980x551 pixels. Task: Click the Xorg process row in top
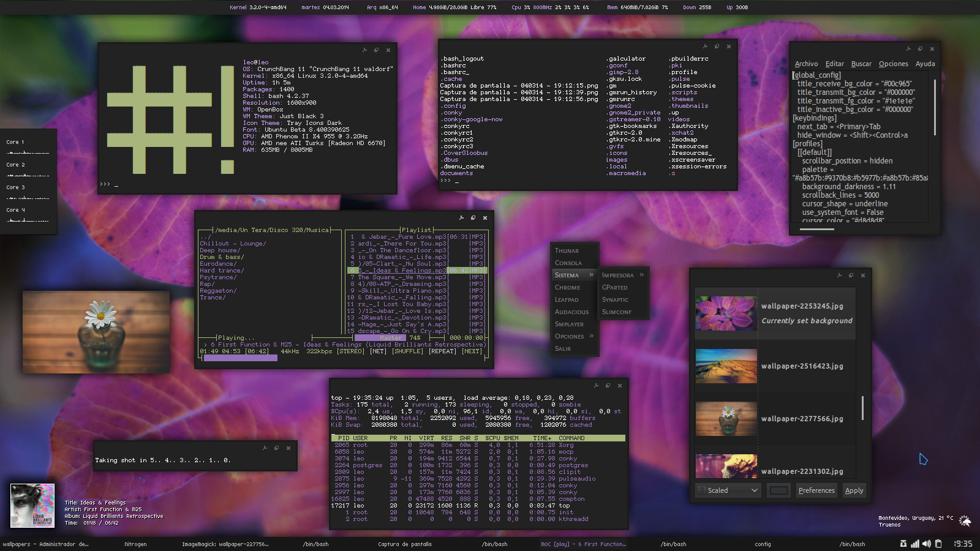pyautogui.click(x=478, y=445)
